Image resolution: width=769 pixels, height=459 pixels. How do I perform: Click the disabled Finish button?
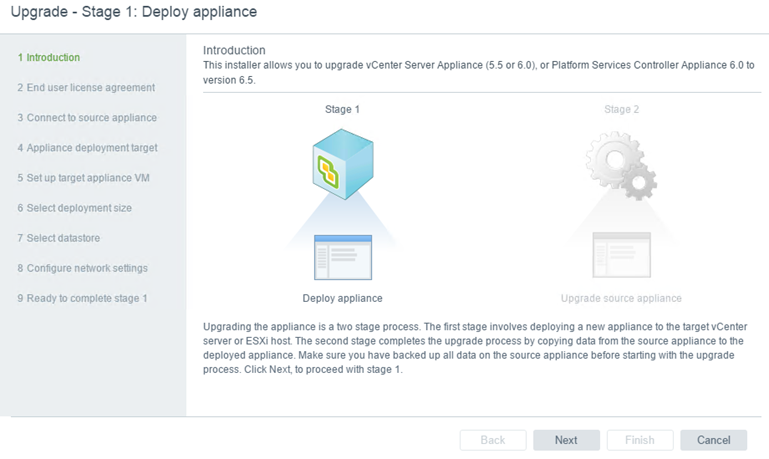(640, 440)
